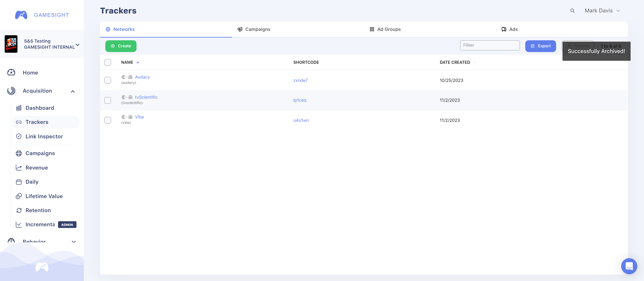Open the Mark Davis user menu
Screen dimensions: 644x281
click(603, 11)
